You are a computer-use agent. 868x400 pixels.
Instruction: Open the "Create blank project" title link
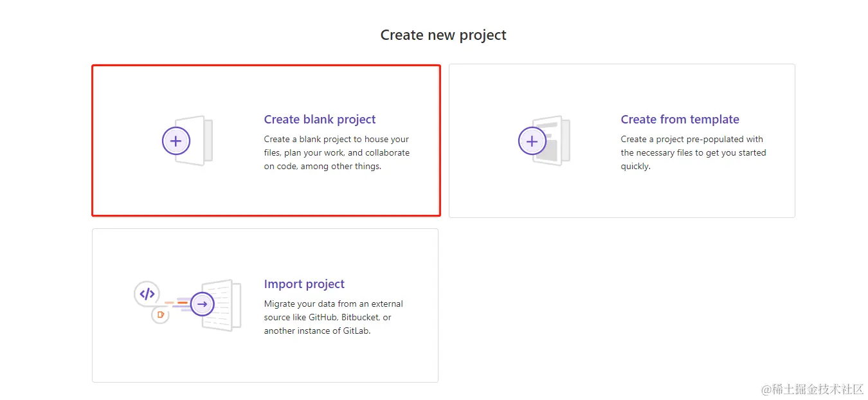[320, 120]
